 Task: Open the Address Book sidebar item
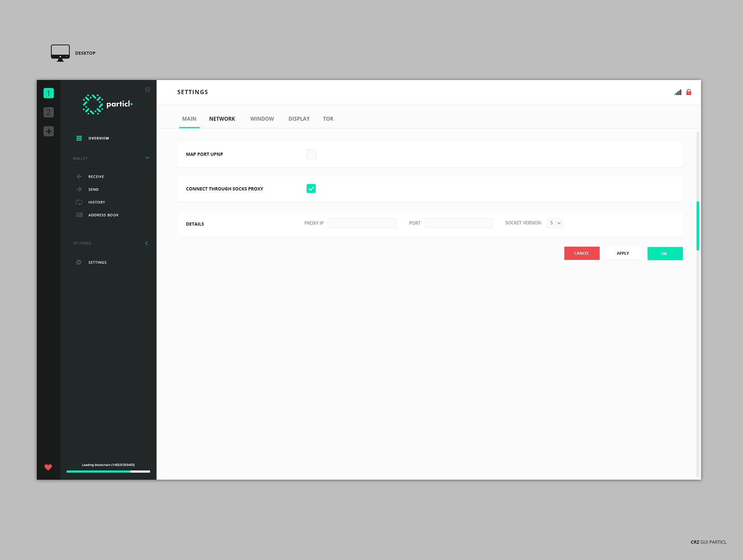coord(103,215)
